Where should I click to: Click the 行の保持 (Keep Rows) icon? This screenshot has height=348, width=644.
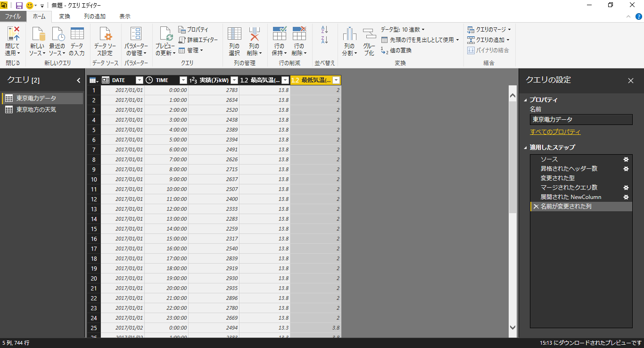tap(280, 34)
